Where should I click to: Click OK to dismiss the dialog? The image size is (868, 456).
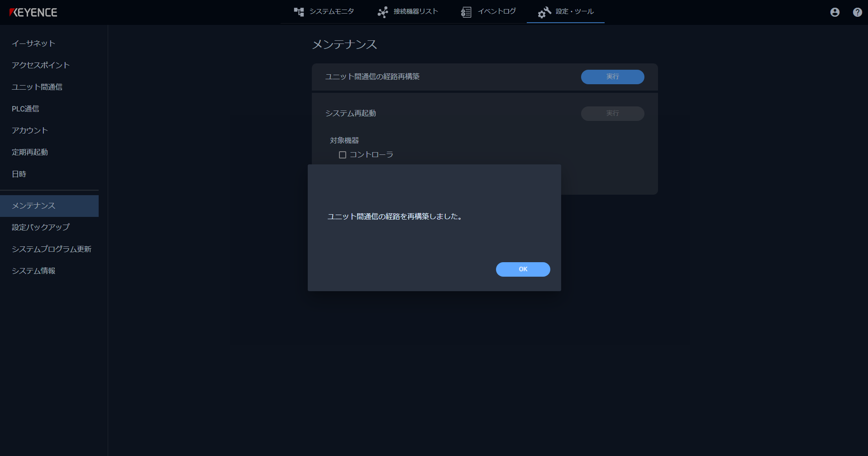pyautogui.click(x=523, y=269)
